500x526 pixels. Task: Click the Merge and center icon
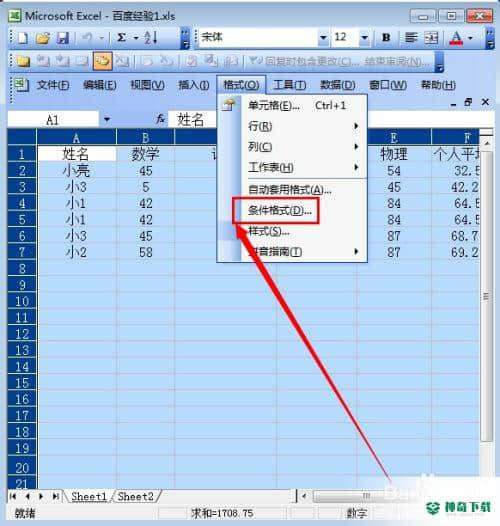(432, 38)
